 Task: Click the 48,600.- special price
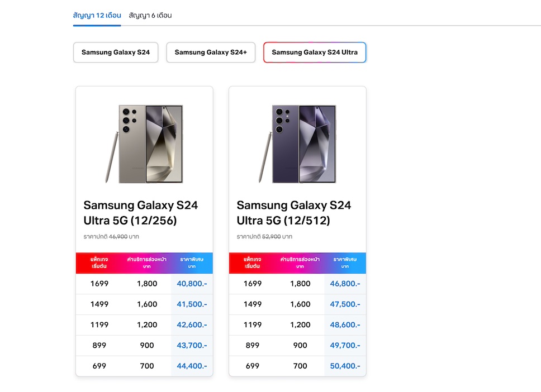click(x=345, y=325)
